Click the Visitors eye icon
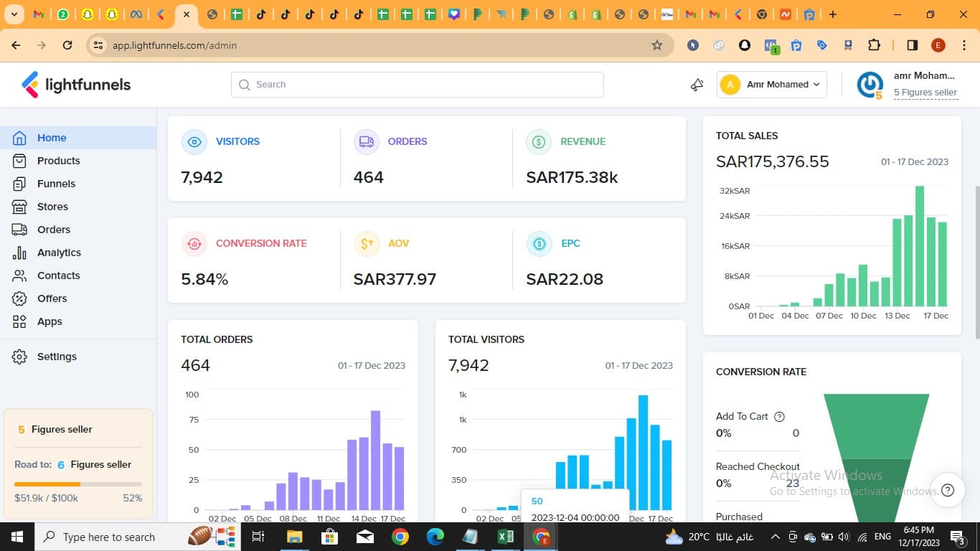This screenshot has width=980, height=551. tap(194, 142)
